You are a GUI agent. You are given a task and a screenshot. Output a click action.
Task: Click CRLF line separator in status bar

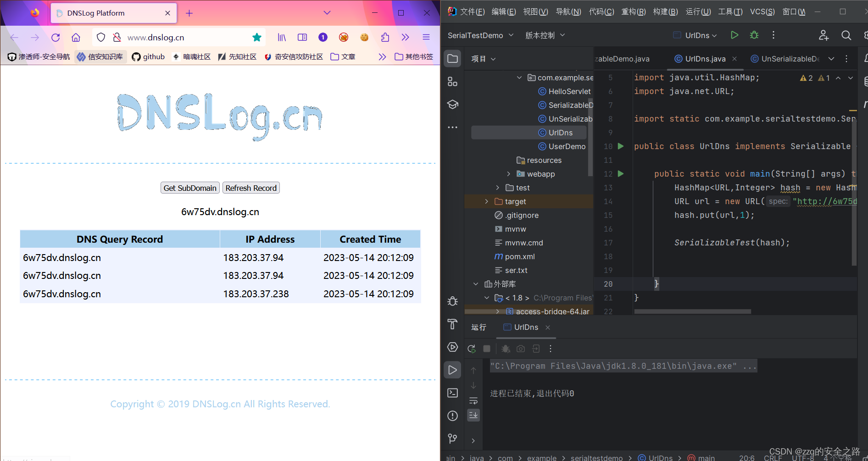coord(773,457)
